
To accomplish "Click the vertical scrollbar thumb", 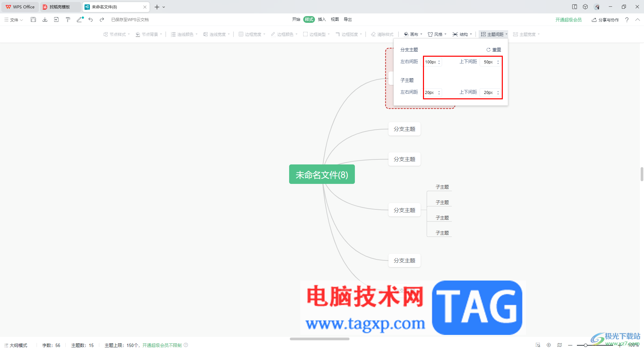I will [x=642, y=174].
